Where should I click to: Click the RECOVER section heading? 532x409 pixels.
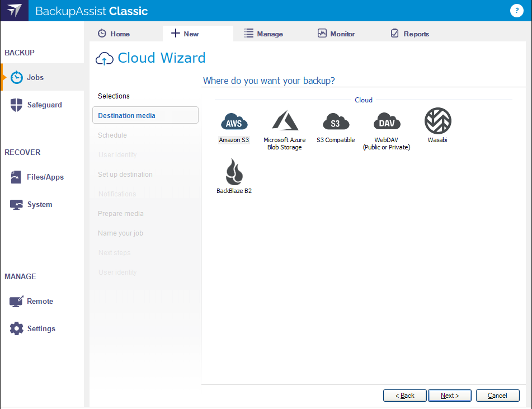click(22, 152)
